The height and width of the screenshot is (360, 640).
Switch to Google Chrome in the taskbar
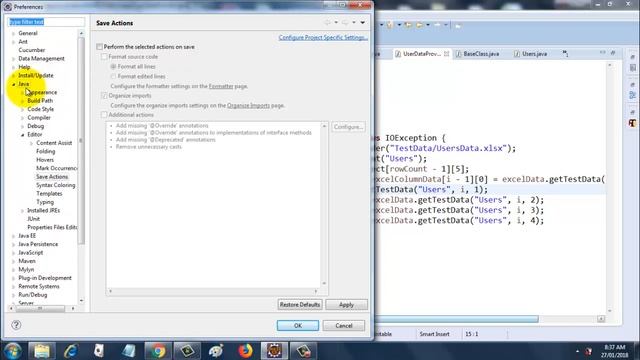[x=158, y=351]
